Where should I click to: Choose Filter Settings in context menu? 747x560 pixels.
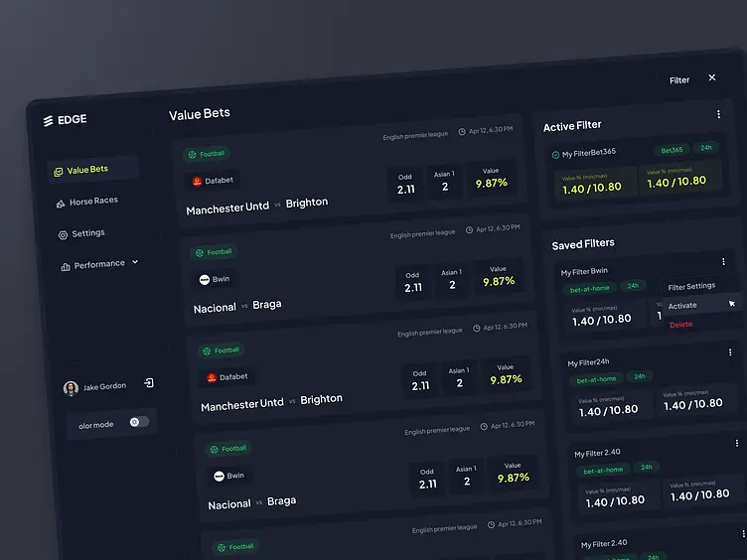pyautogui.click(x=691, y=286)
